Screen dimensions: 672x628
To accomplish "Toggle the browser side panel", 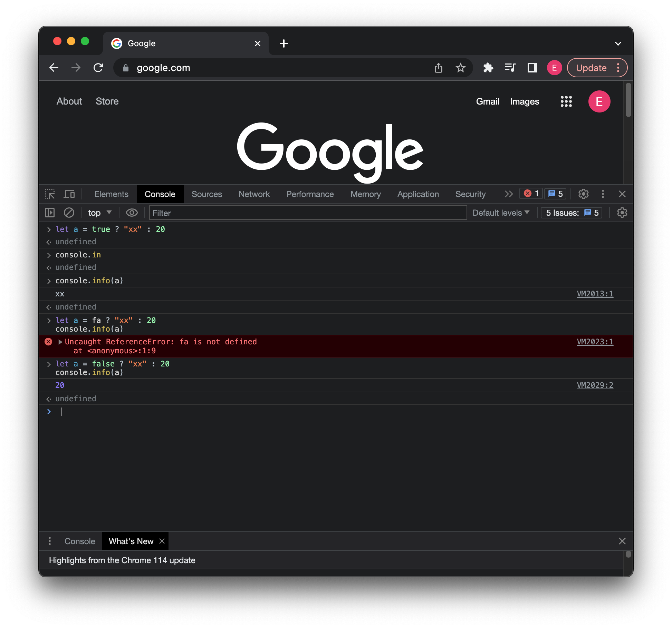I will click(532, 68).
